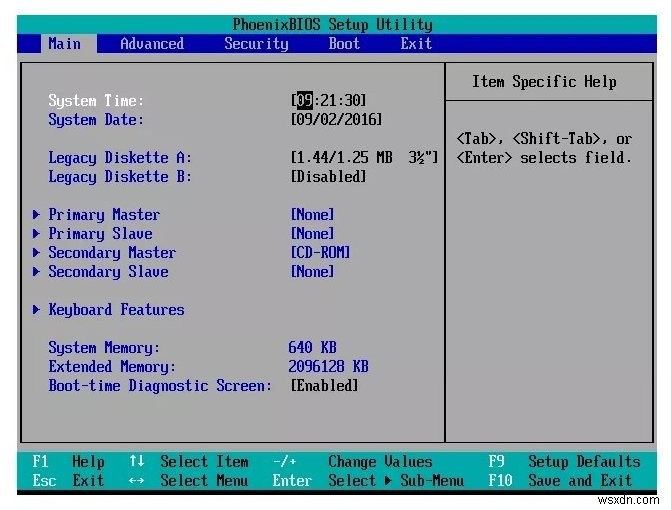Click F9 Setup Defaults hint

coord(564,462)
